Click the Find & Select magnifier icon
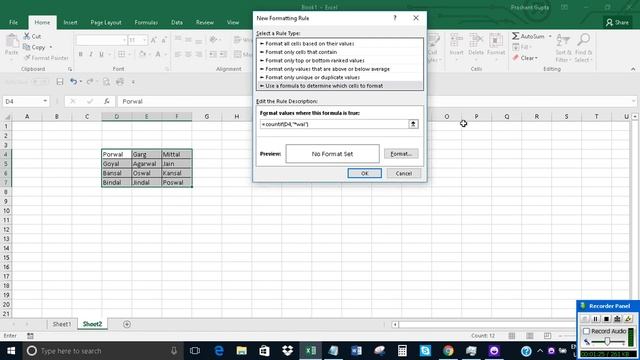This screenshot has width=640, height=360. (x=583, y=40)
